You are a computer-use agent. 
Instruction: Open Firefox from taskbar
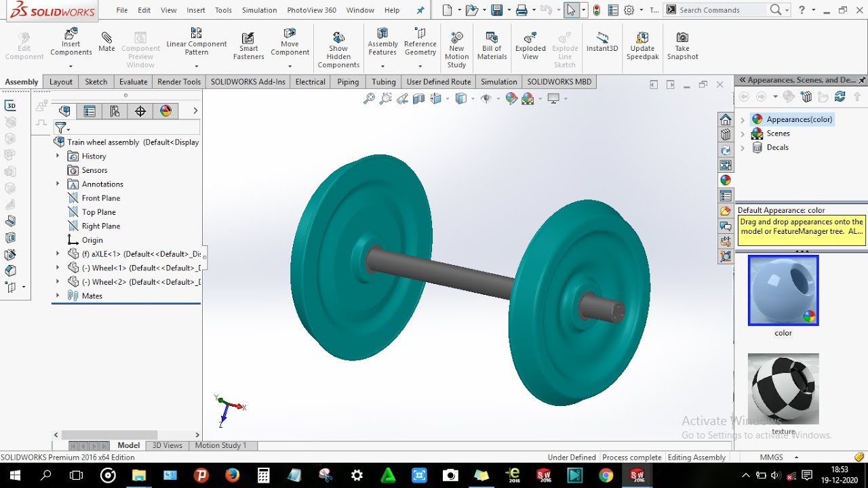pos(232,475)
